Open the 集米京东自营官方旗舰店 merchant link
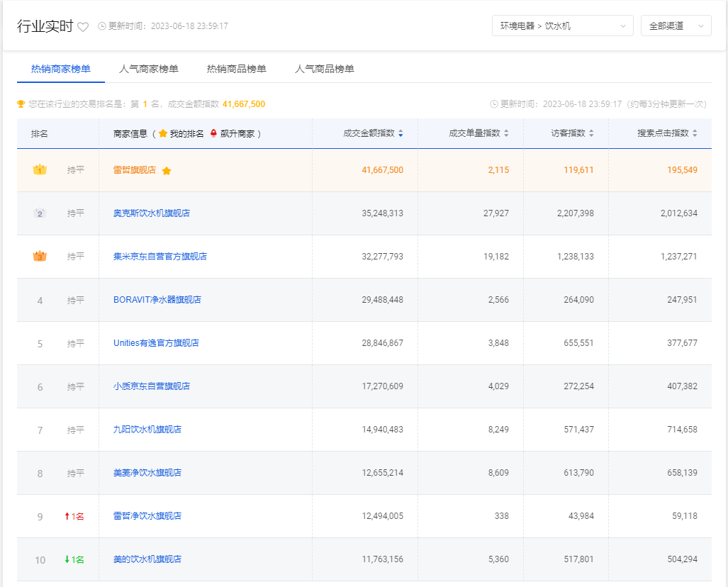This screenshot has height=587, width=728. click(160, 257)
